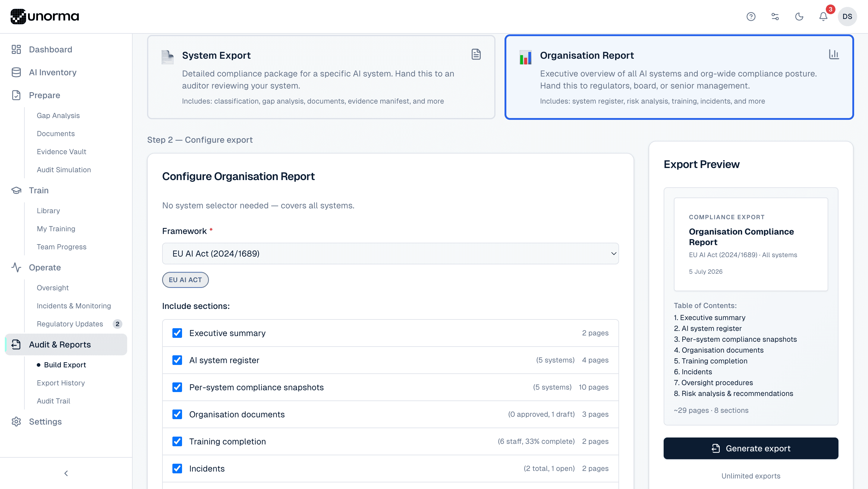Uncheck AI system register section
Viewport: 868px width, 489px height.
tap(177, 360)
